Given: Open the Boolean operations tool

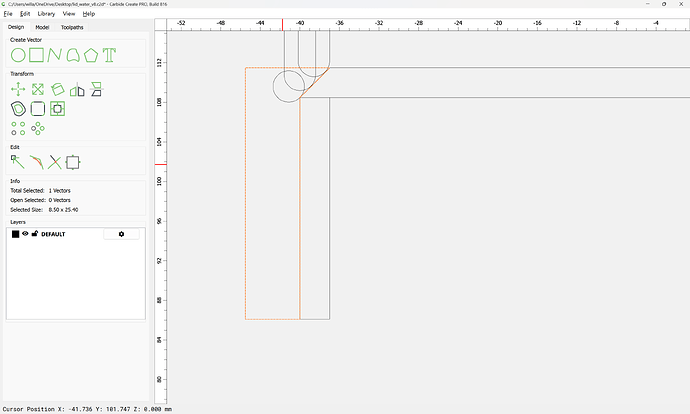Looking at the screenshot, I should point(58,109).
